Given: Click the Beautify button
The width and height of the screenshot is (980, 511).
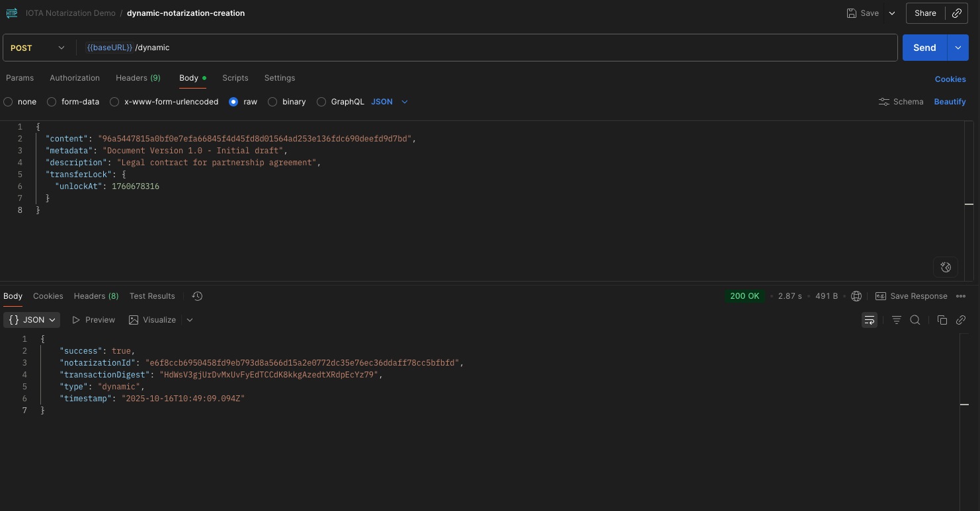Looking at the screenshot, I should [950, 102].
